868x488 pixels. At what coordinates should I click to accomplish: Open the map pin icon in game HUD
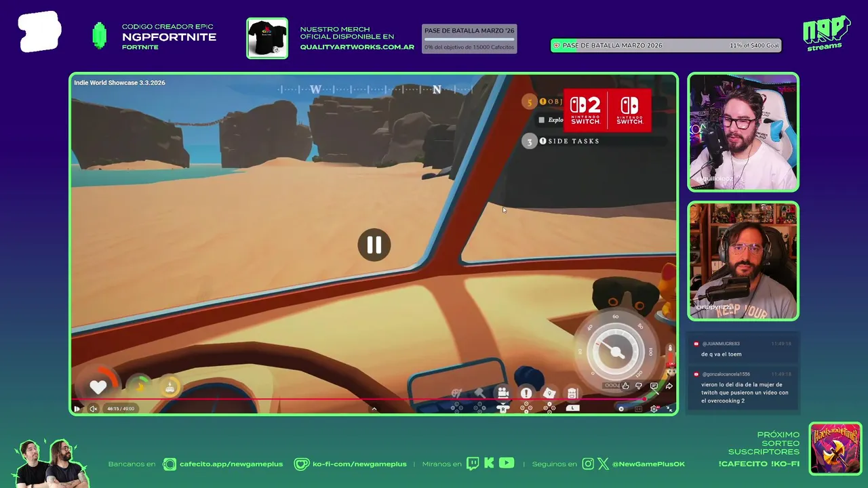point(549,393)
